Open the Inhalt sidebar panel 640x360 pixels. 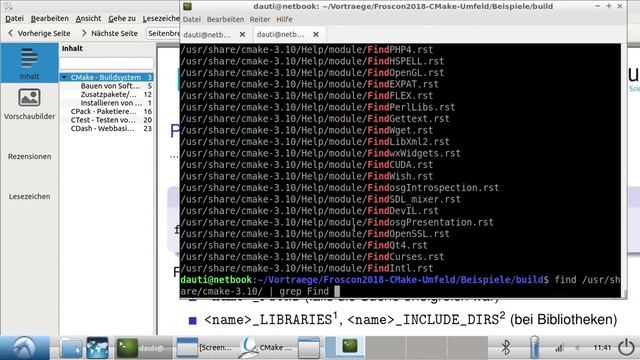29,63
